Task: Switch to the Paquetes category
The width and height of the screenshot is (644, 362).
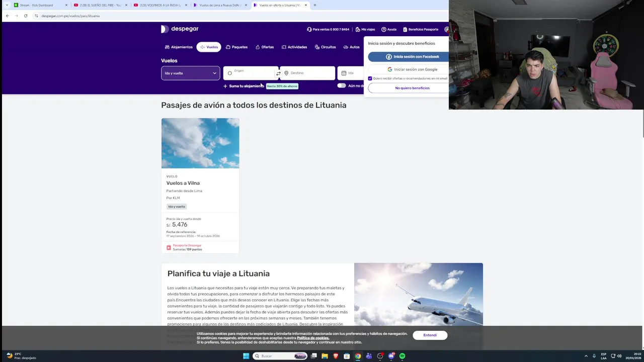Action: (x=236, y=47)
